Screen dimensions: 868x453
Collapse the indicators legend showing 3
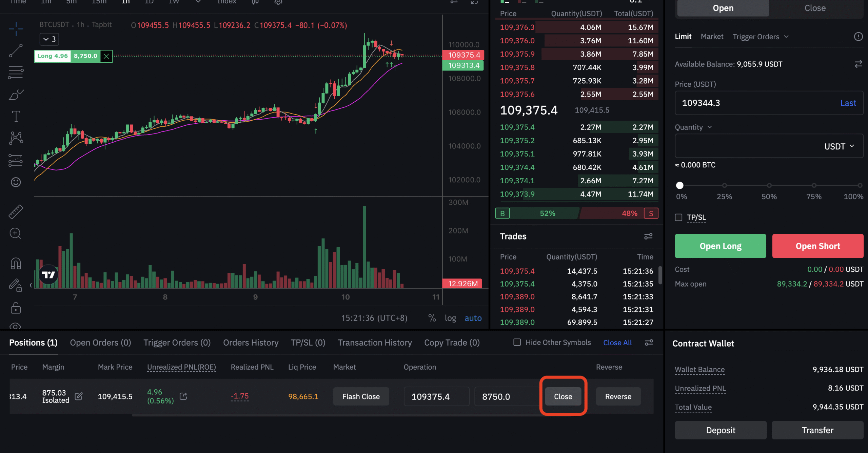[x=50, y=39]
